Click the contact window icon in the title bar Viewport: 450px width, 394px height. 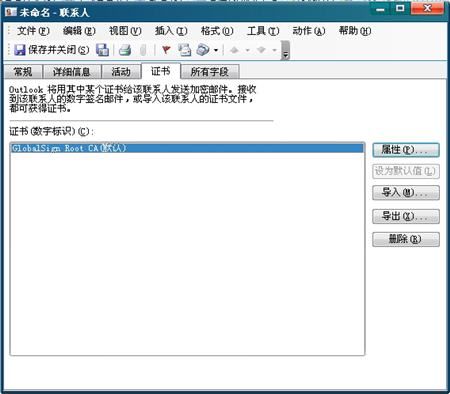11,12
